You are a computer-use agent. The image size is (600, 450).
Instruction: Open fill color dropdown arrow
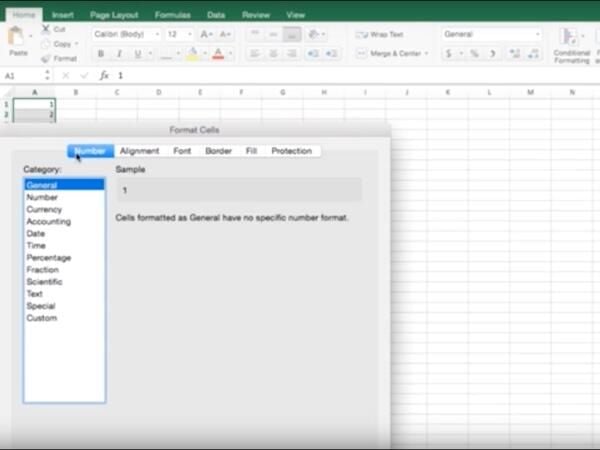point(205,53)
